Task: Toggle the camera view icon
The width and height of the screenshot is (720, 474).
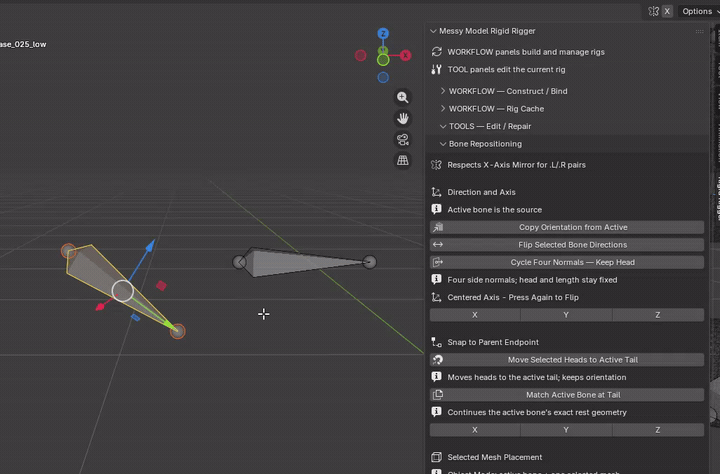Action: click(x=403, y=139)
